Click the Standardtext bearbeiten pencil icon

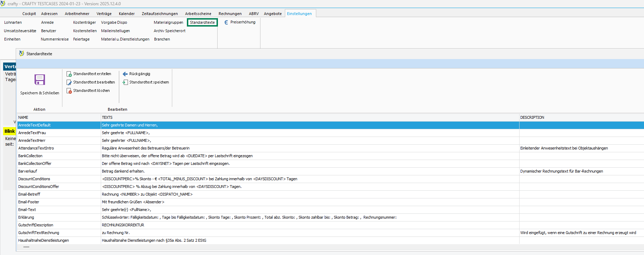[x=69, y=82]
